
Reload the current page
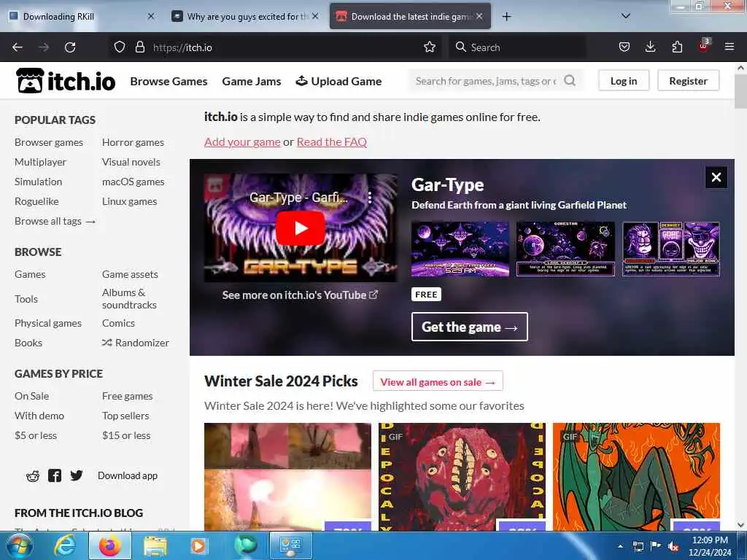pyautogui.click(x=70, y=47)
